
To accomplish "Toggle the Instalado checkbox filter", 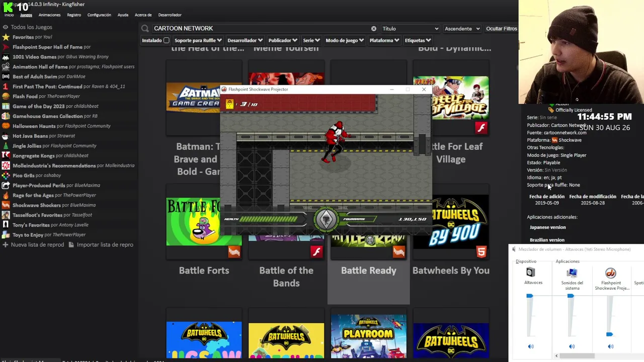I will click(x=167, y=40).
